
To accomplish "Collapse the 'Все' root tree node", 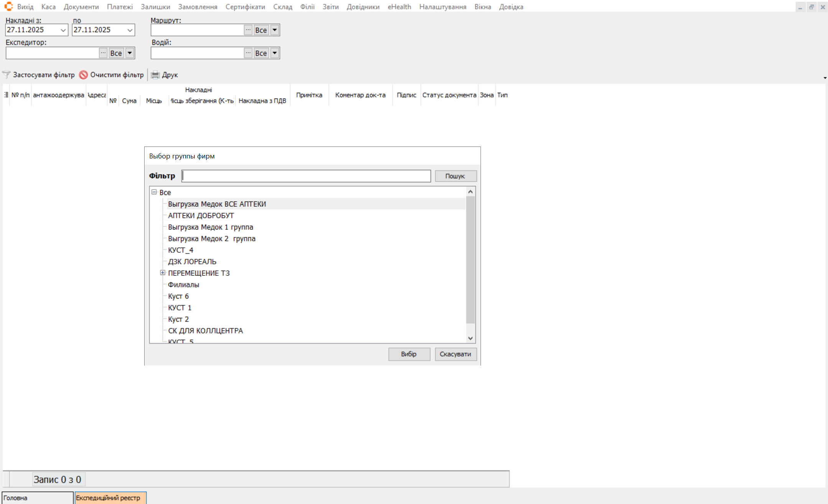I will 154,192.
